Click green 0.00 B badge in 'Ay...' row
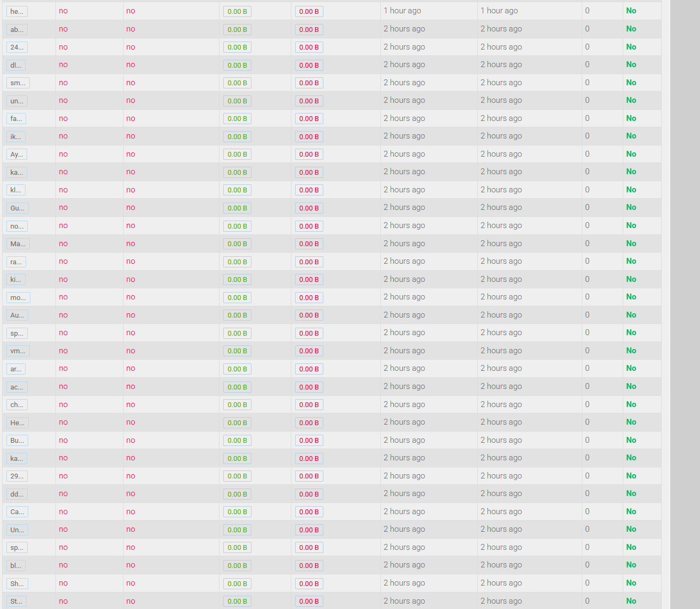The height and width of the screenshot is (609, 700). 237,155
